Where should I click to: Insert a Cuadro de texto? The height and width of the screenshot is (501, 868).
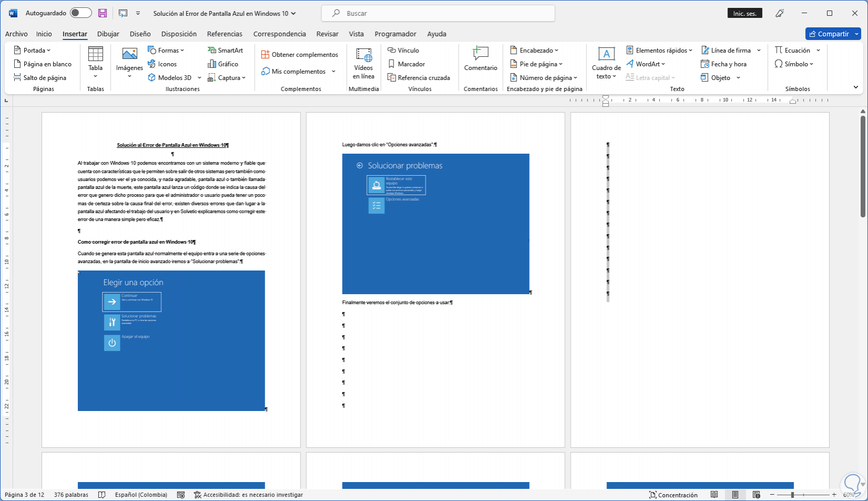[x=606, y=63]
